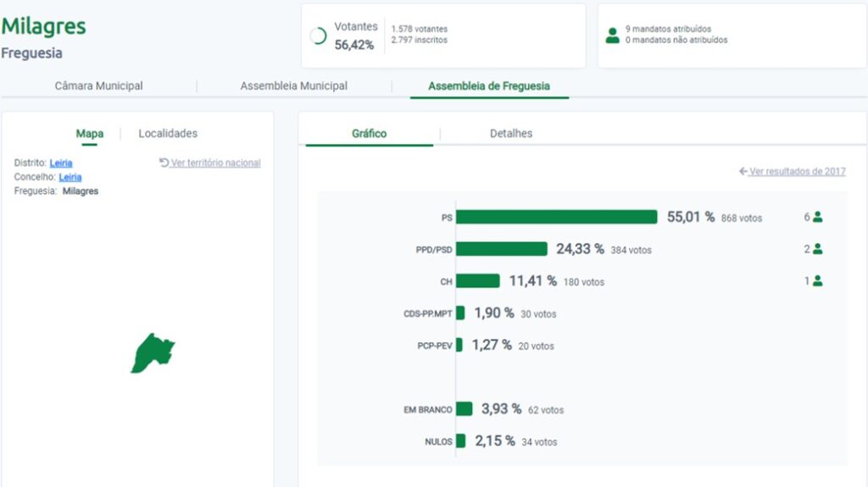The image size is (868, 487).
Task: Click the person icon beside CH mandates
Action: [x=818, y=281]
